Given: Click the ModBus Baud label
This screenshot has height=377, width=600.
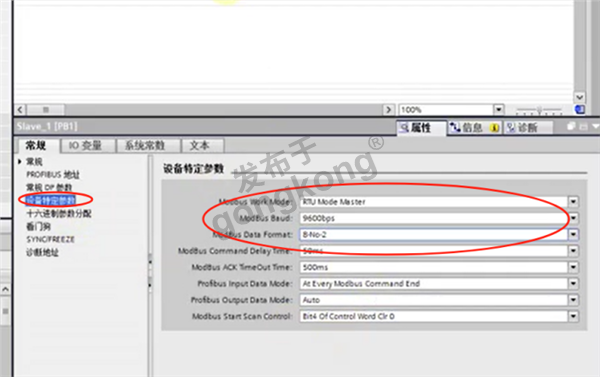Looking at the screenshot, I should [266, 218].
